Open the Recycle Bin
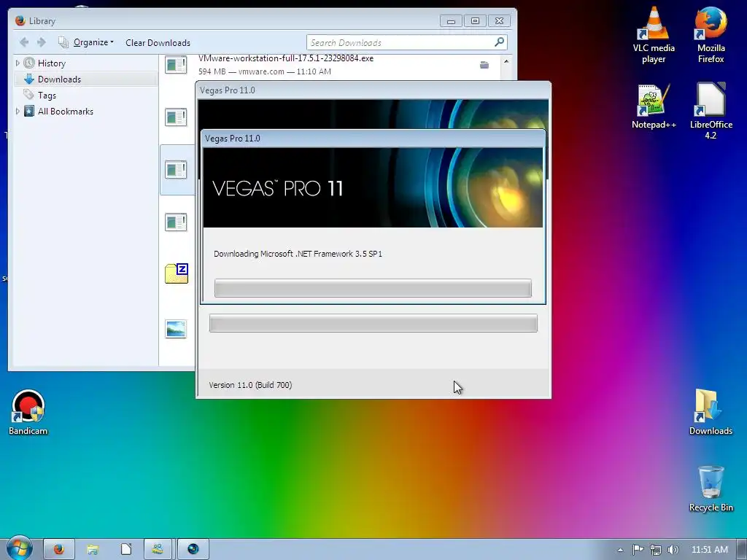Image resolution: width=747 pixels, height=560 pixels. coord(711,489)
